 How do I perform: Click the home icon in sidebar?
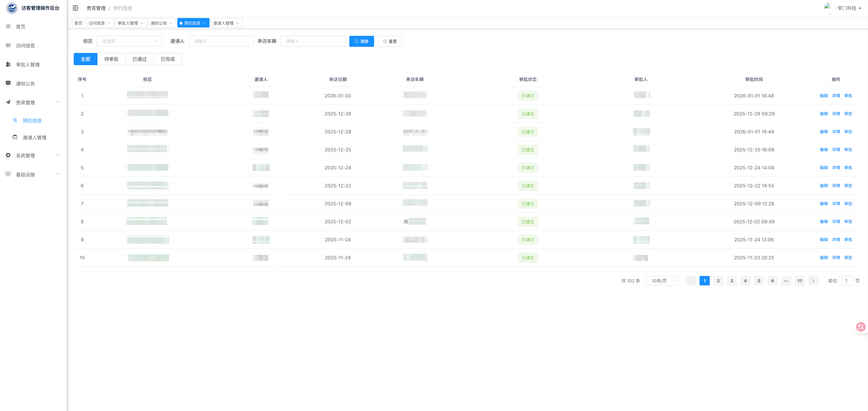pos(8,26)
